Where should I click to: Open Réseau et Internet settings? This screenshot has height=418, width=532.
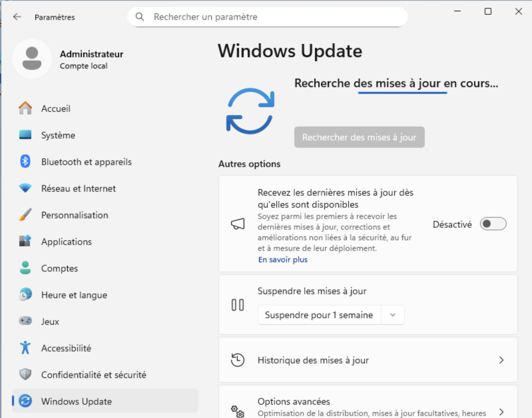click(105, 188)
